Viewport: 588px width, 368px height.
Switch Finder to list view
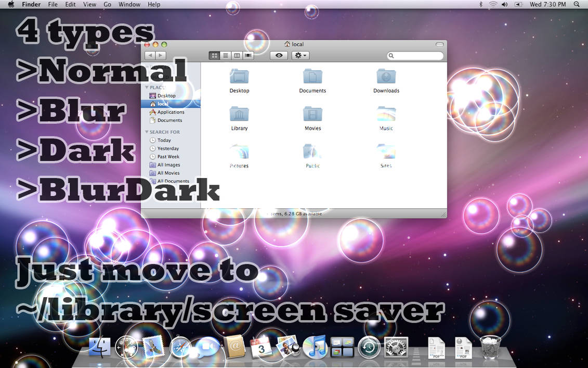click(226, 55)
